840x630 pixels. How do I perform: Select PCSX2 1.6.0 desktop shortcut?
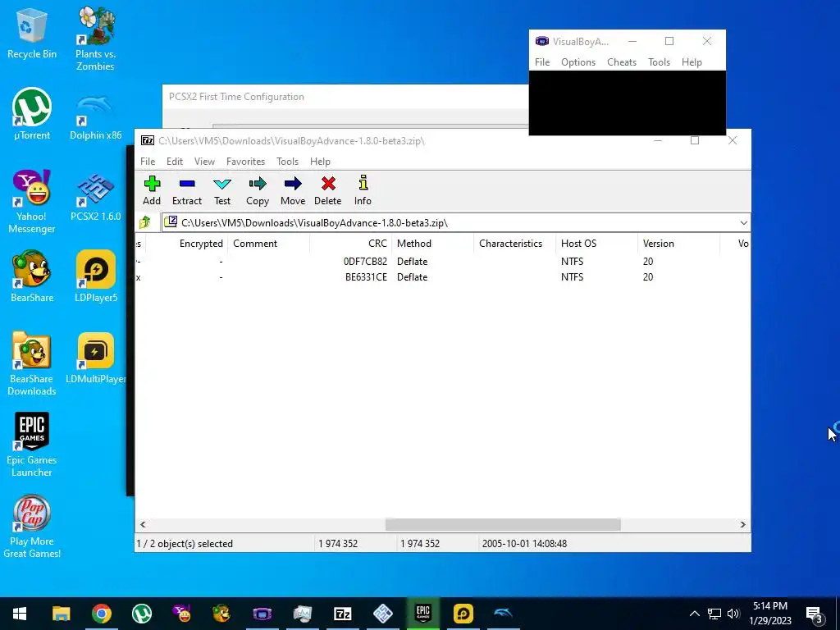pos(95,197)
